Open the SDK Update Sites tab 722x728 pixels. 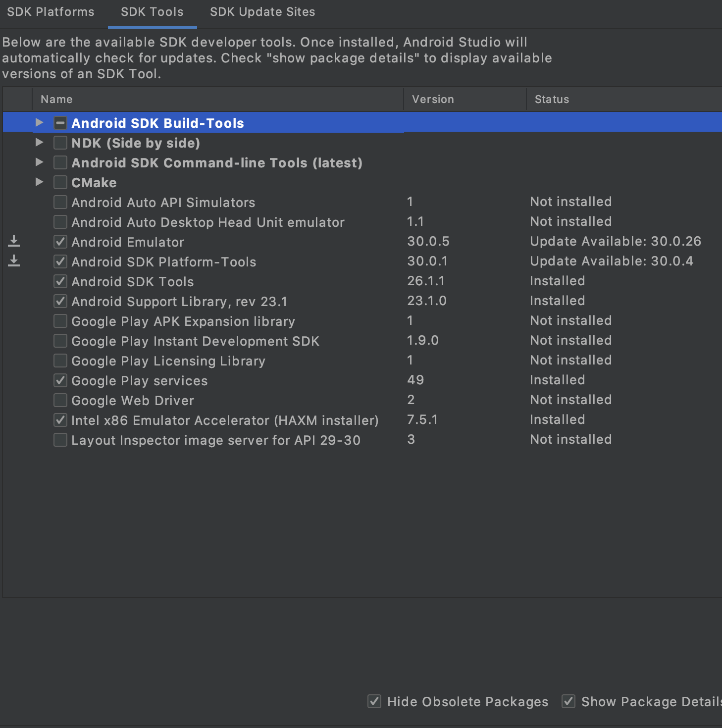point(262,12)
